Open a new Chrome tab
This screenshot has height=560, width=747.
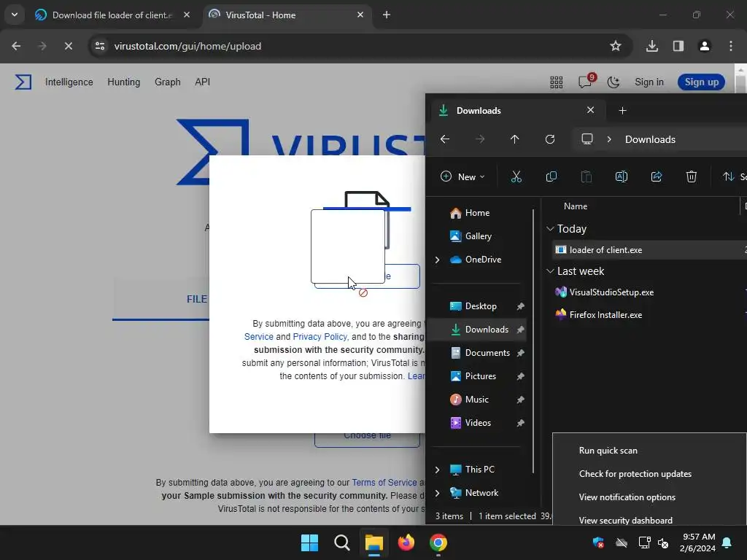[x=387, y=15]
